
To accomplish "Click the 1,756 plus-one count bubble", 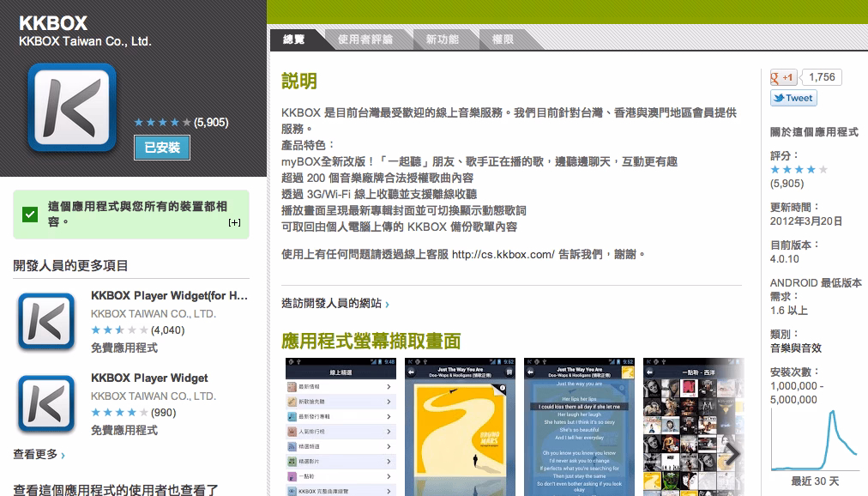I will [x=822, y=77].
